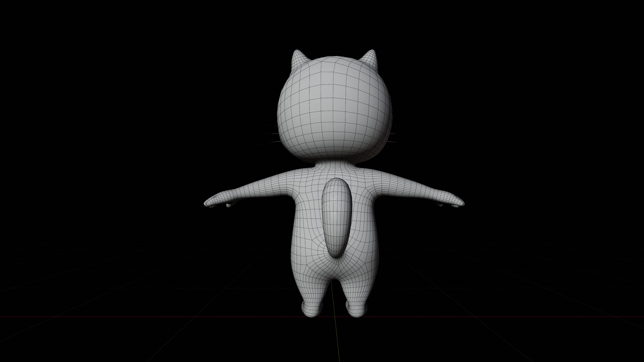Click the red X axis line

[x=150, y=317]
